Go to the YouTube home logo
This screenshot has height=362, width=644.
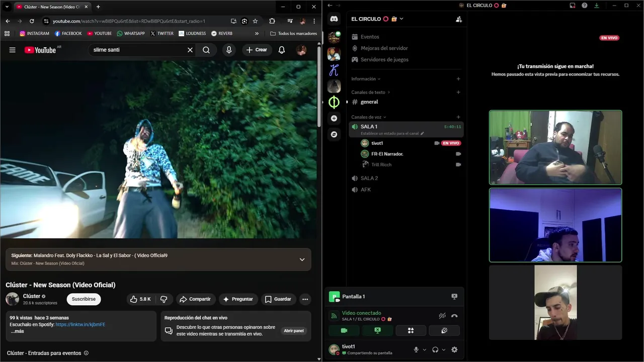coord(40,50)
